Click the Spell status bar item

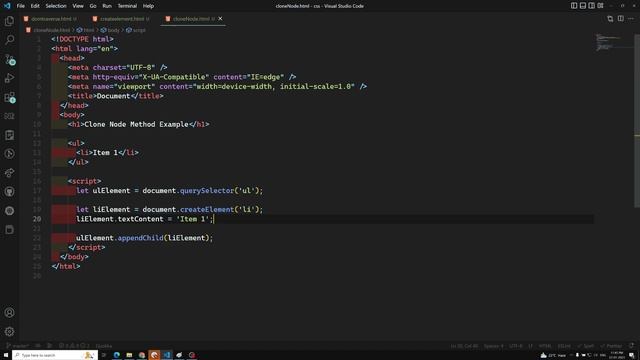pos(585,346)
